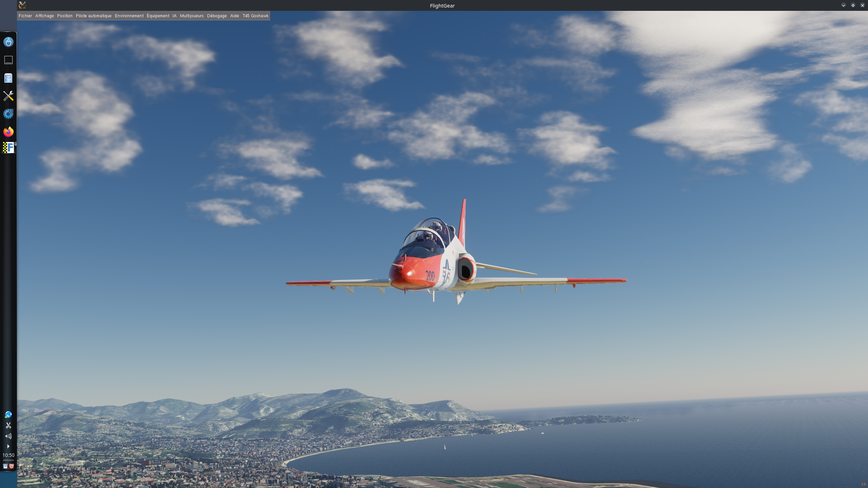Open the Affichage menu
The width and height of the screenshot is (868, 488).
(x=44, y=16)
